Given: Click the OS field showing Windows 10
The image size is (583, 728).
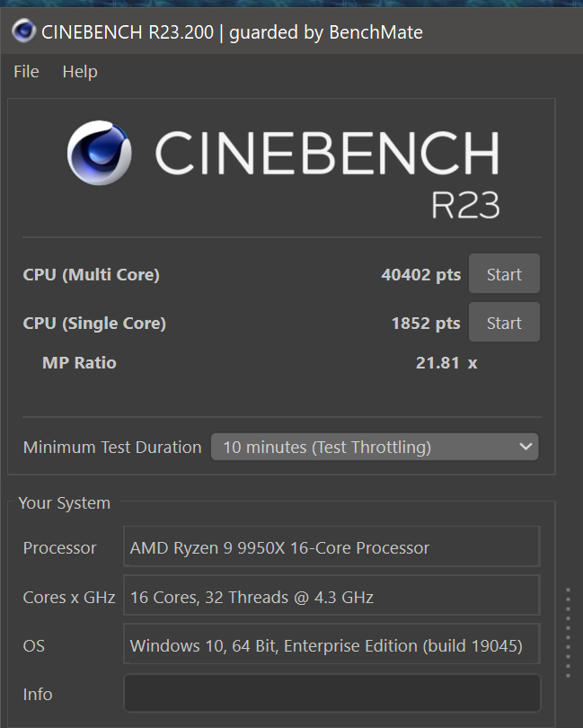Looking at the screenshot, I should (x=331, y=645).
